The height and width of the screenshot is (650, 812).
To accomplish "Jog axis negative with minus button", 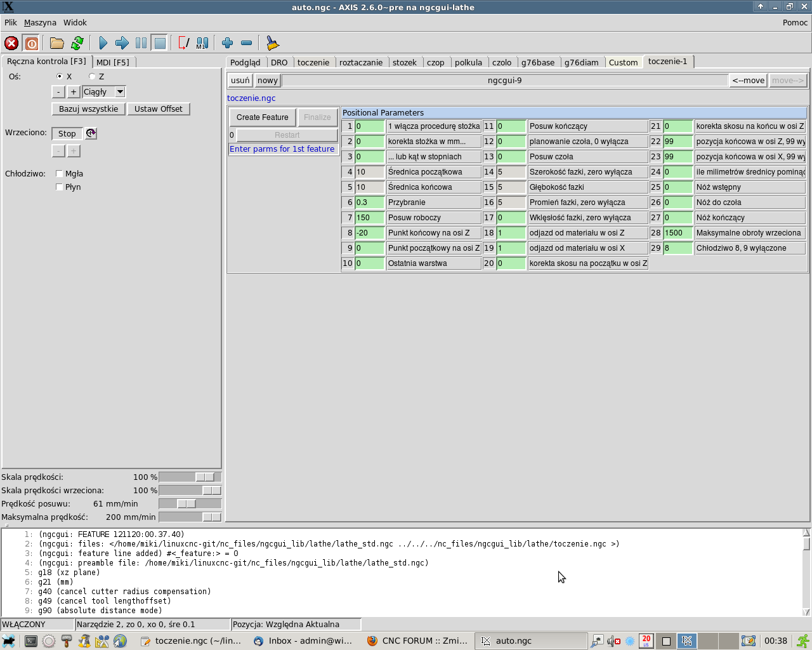I will click(x=58, y=92).
